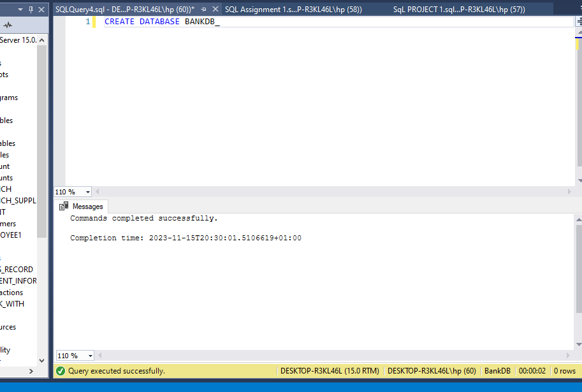Click the yellow change indicator beside line 1
Viewport: 582px width, 392px height.
coord(96,21)
